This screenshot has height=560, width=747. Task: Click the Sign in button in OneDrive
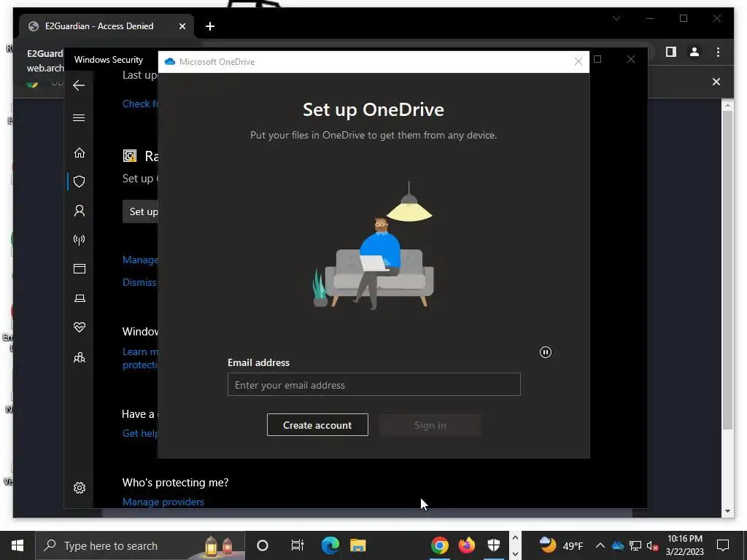coord(430,425)
